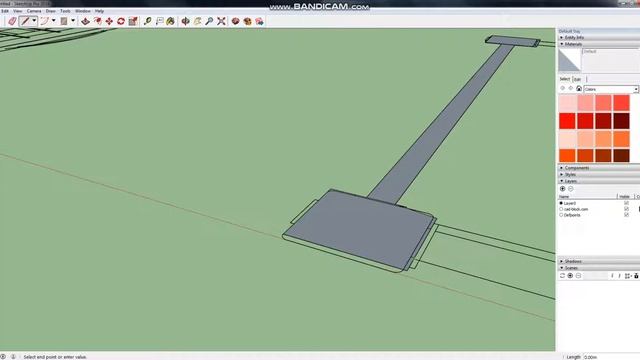The image size is (640, 360).
Task: Select the Pan hand tool
Action: [198, 21]
